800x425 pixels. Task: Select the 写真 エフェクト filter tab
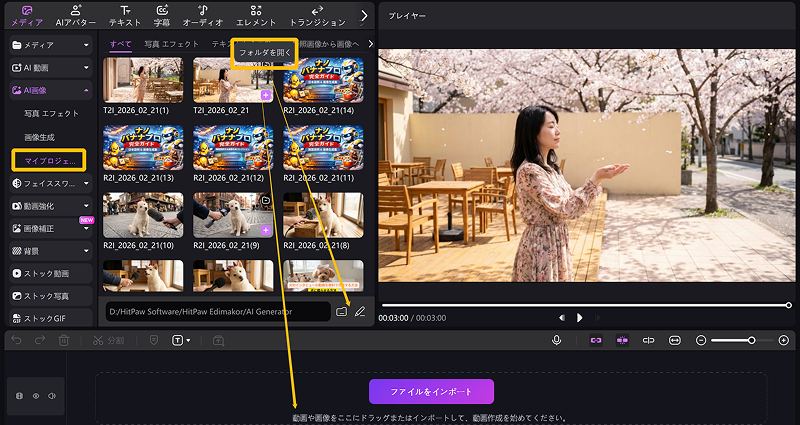pyautogui.click(x=171, y=44)
